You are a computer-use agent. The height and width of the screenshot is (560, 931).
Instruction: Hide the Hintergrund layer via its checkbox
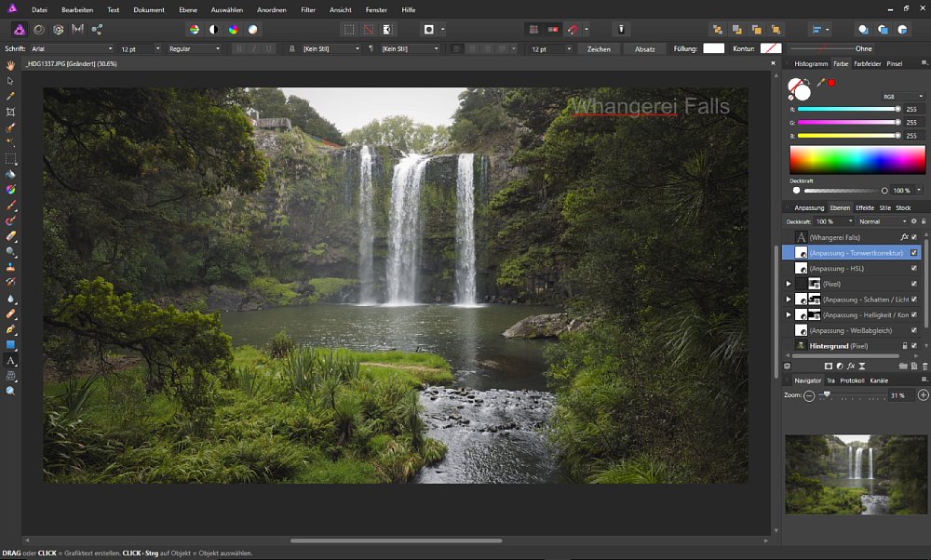914,345
